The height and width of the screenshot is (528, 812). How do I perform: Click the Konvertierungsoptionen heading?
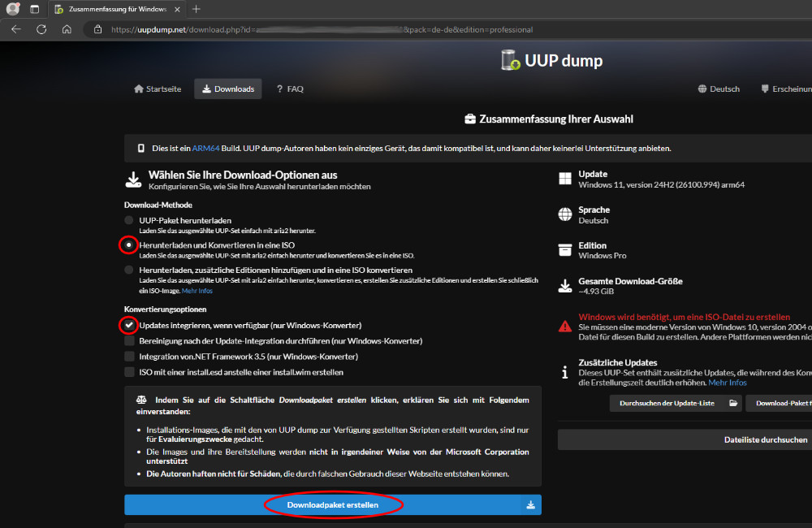coord(165,309)
